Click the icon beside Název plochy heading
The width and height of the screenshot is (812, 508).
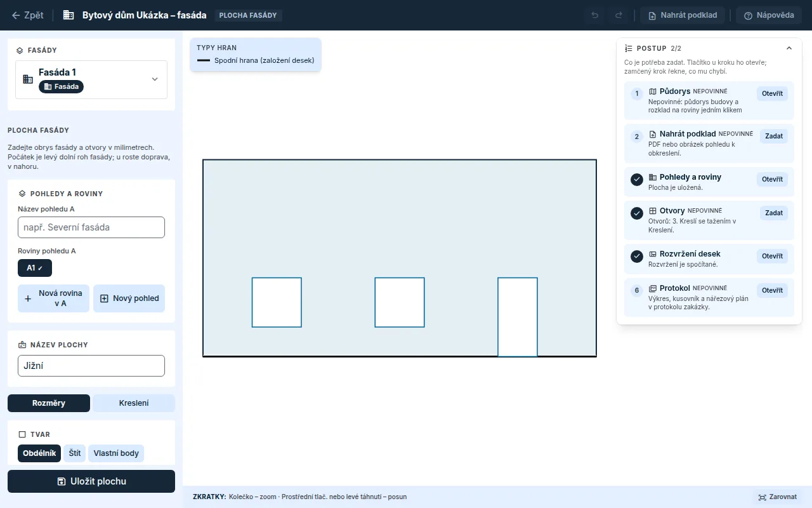tap(22, 345)
